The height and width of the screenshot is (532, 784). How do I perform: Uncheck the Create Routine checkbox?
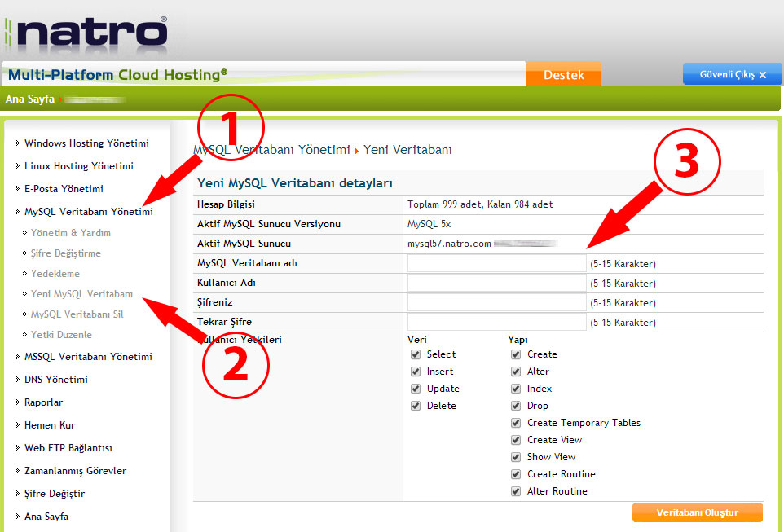click(516, 474)
